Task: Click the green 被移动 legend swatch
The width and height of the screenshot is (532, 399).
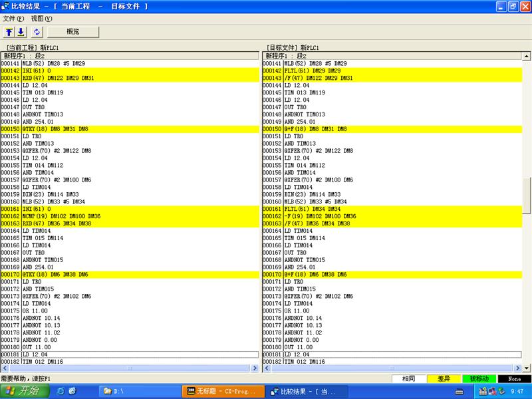Action: (x=479, y=378)
